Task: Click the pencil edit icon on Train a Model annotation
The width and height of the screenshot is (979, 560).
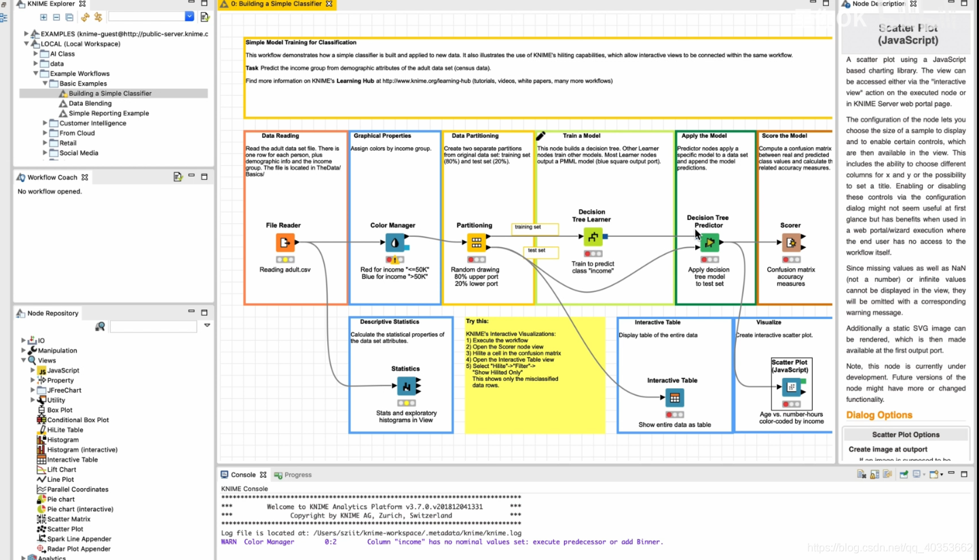Action: pos(541,136)
